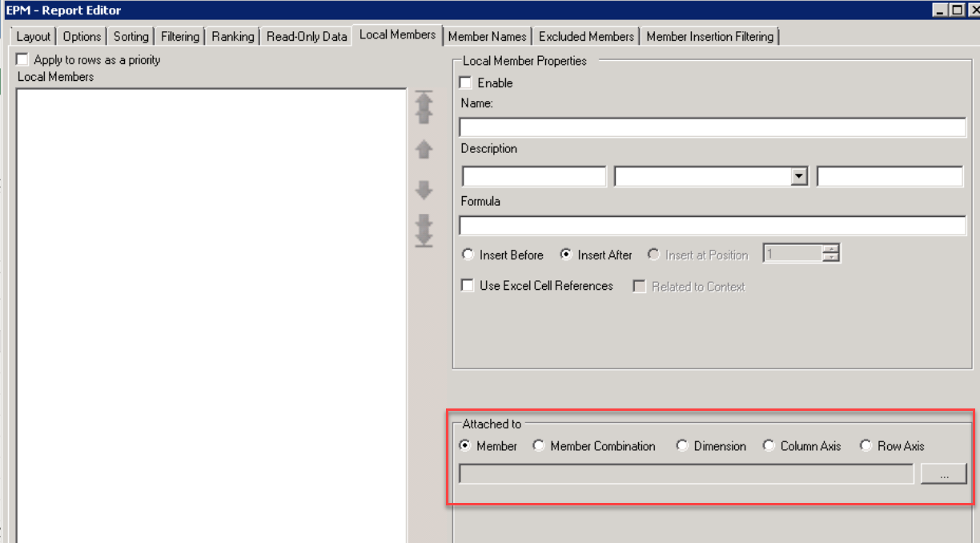
Task: Open the Read-Only Data tab
Action: click(307, 36)
